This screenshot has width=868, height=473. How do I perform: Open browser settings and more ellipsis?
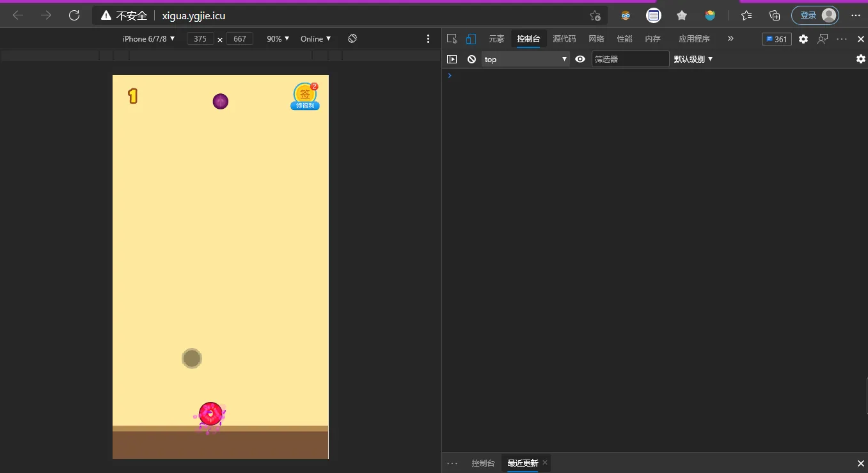point(856,15)
